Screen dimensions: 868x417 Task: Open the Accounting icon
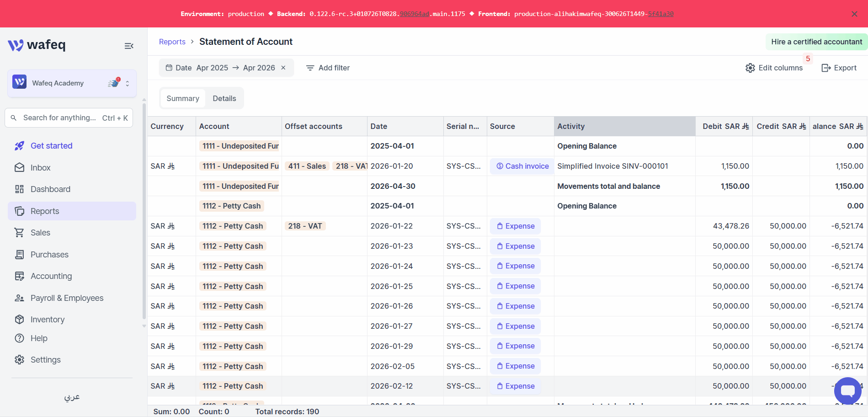(19, 276)
